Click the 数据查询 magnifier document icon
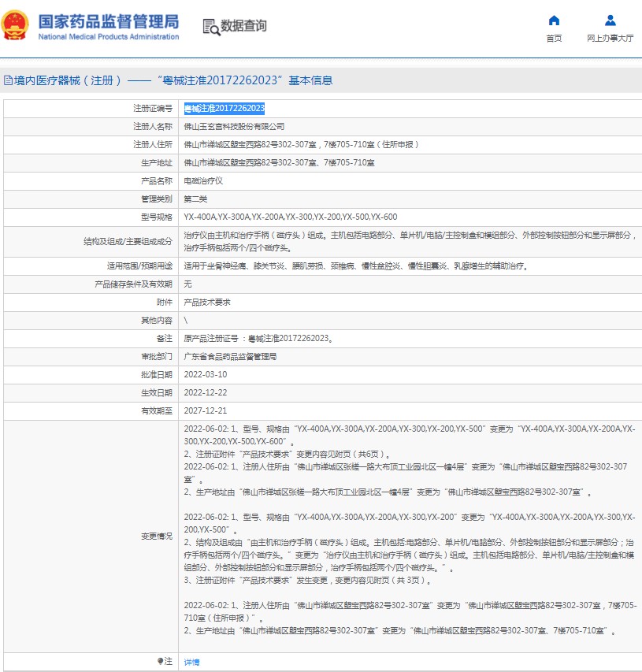This screenshot has width=642, height=672. tap(211, 27)
